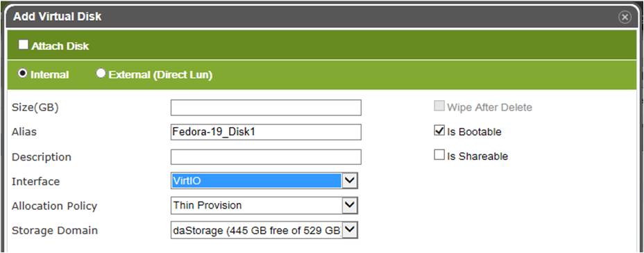Viewport: 644px width, 253px height.
Task: Focus the empty Description text field
Action: coord(266,157)
